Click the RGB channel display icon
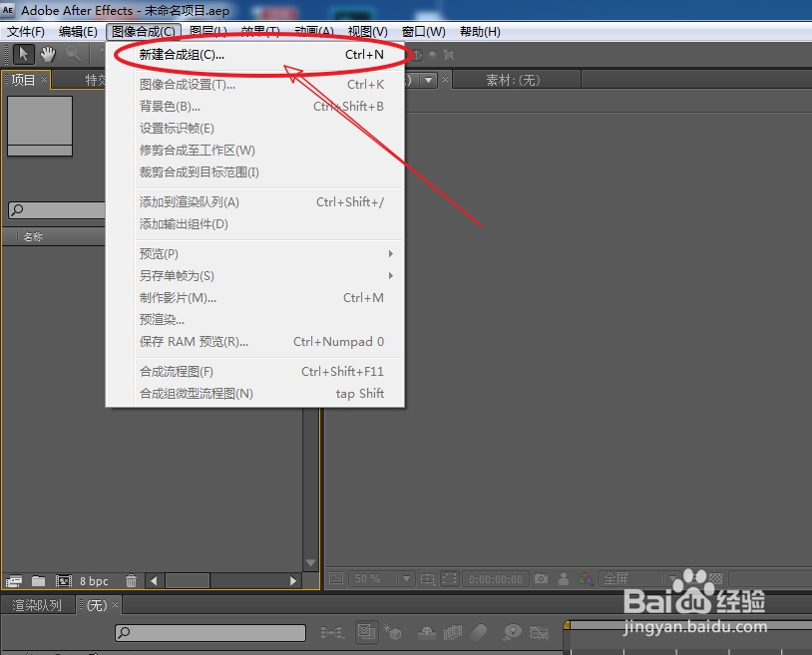Viewport: 812px width, 655px height. coord(586,578)
